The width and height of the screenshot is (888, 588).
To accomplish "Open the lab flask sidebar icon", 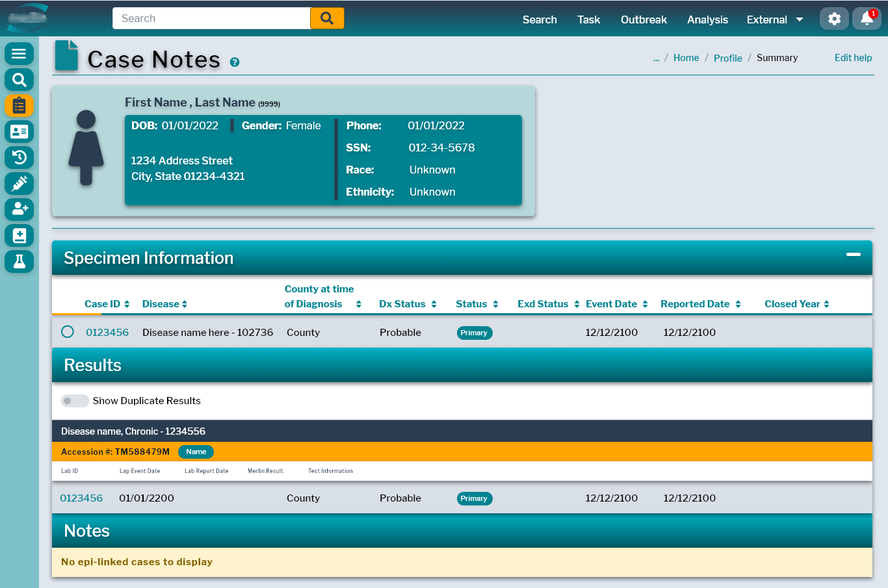I will point(19,261).
